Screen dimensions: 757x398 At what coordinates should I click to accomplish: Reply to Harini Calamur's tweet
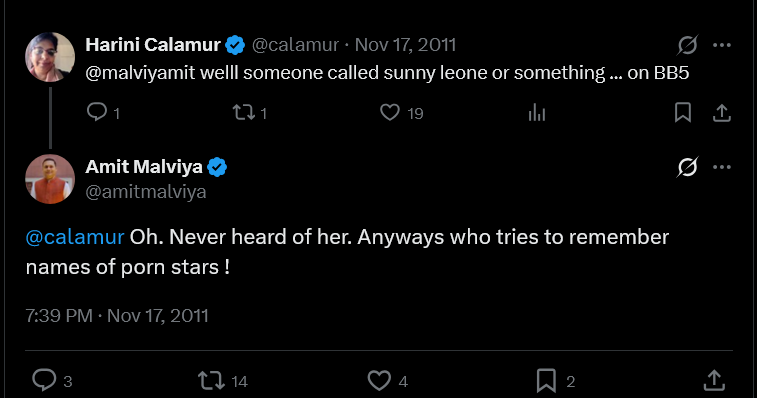(97, 112)
